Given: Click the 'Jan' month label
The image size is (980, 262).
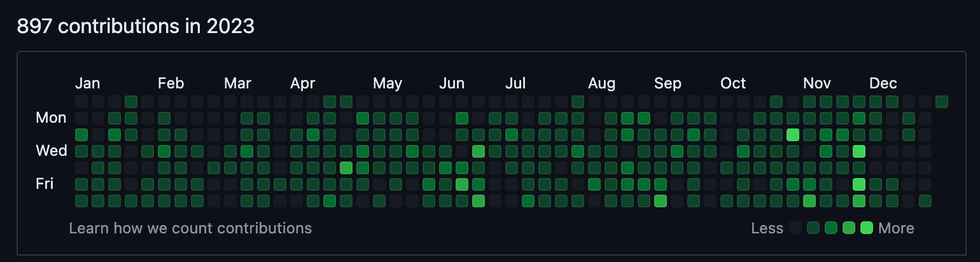Looking at the screenshot, I should [x=87, y=83].
